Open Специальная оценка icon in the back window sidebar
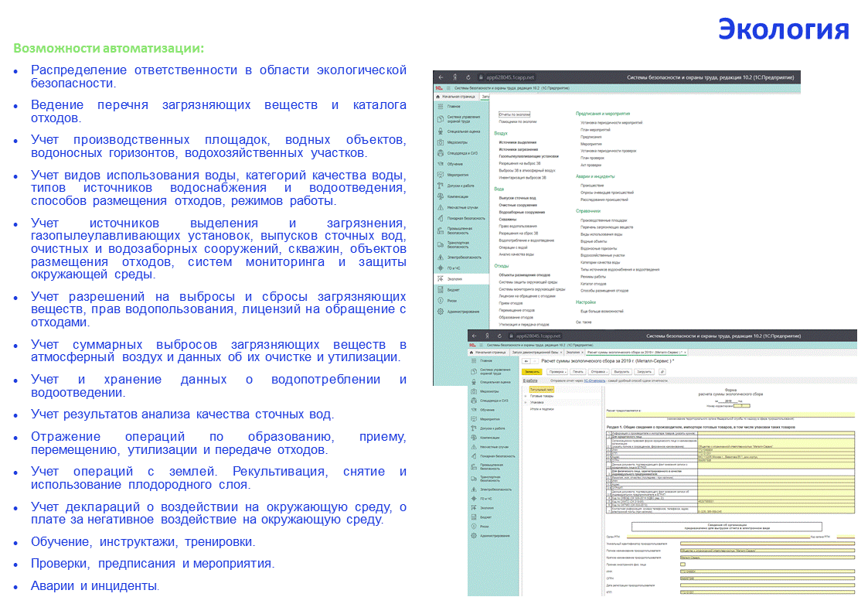Screen dimensions: 868x614 (x=441, y=131)
